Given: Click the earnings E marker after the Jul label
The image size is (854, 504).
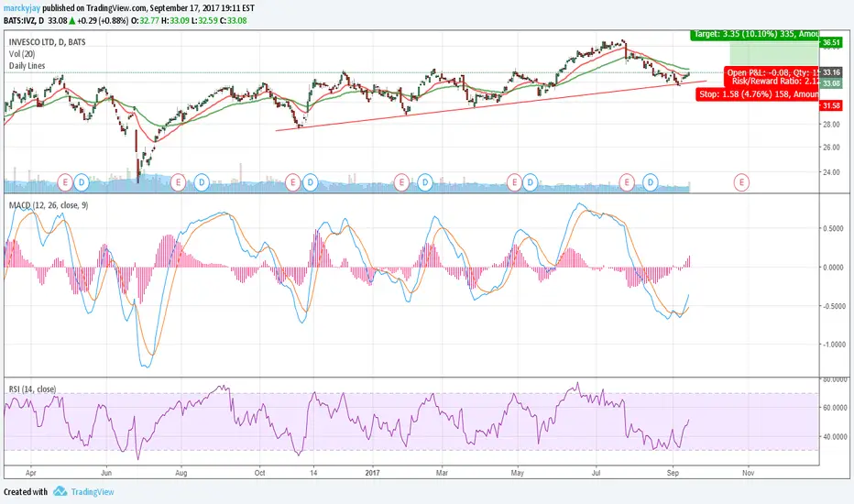Looking at the screenshot, I should pos(627,182).
